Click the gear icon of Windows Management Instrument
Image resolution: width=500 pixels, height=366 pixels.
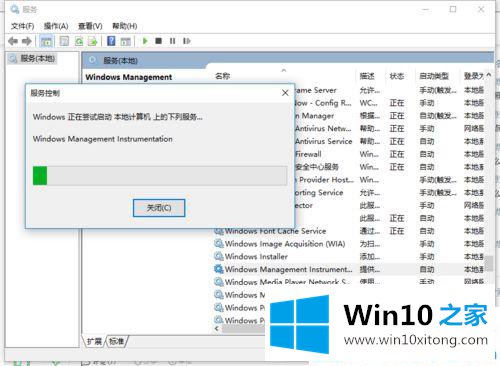click(x=219, y=269)
